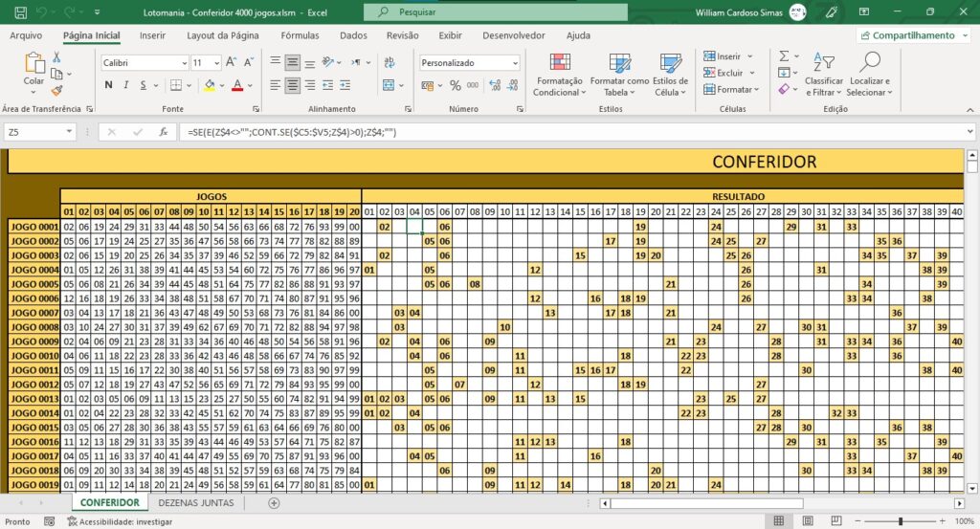This screenshot has height=529, width=980.
Task: Click the Decrease Indent icon
Action: pyautogui.click(x=327, y=85)
